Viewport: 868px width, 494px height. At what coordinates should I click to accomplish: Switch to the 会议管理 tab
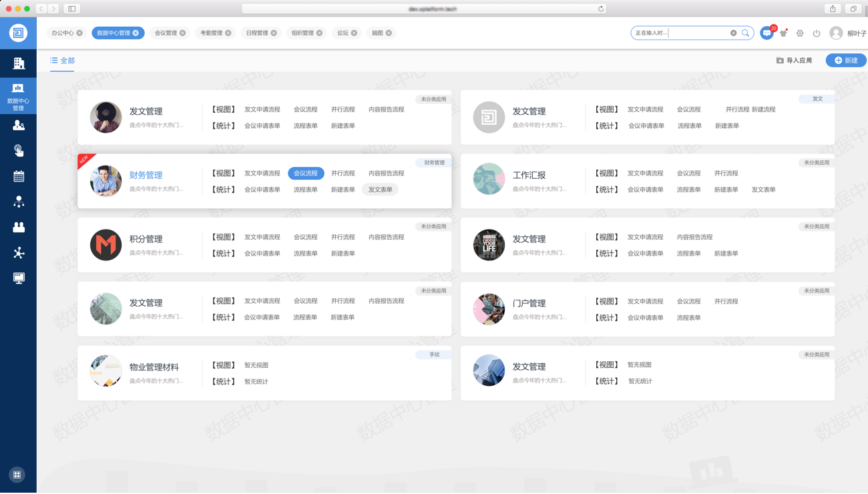point(166,33)
